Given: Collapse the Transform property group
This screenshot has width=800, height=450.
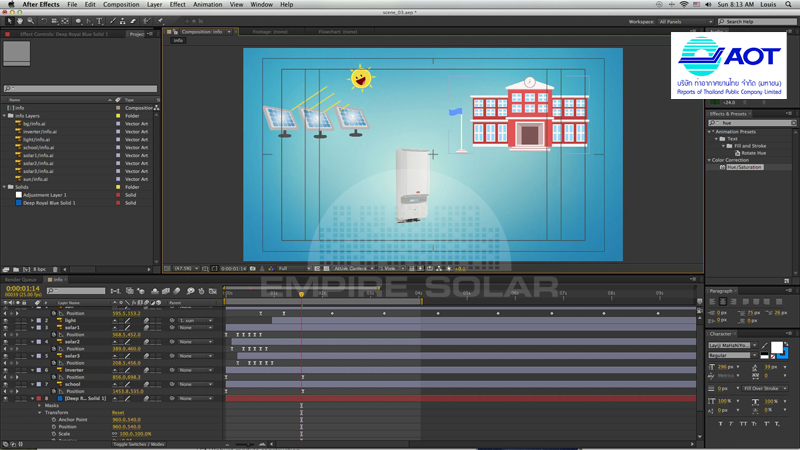Looking at the screenshot, I should coord(40,412).
